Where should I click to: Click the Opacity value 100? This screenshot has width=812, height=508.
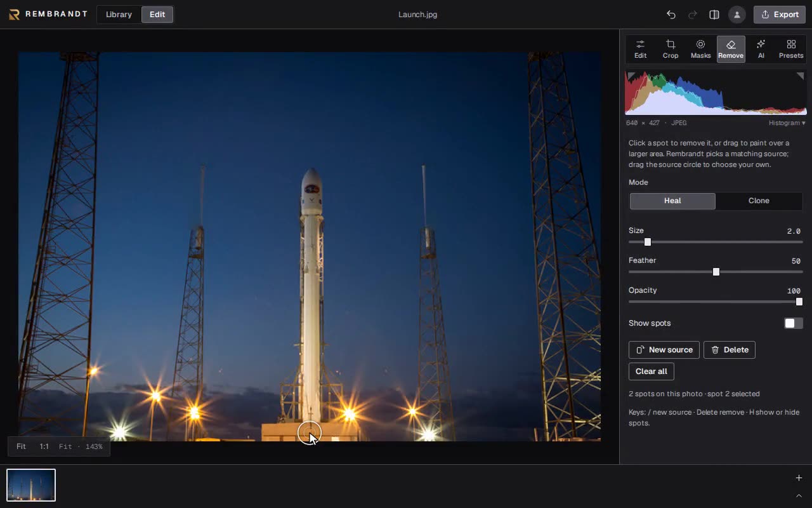pyautogui.click(x=794, y=291)
